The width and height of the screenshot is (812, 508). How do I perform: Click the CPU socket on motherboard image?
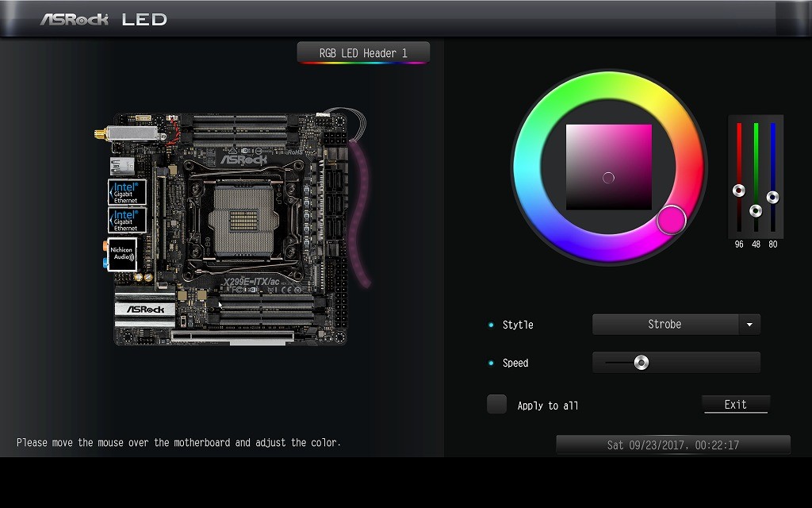pos(243,221)
